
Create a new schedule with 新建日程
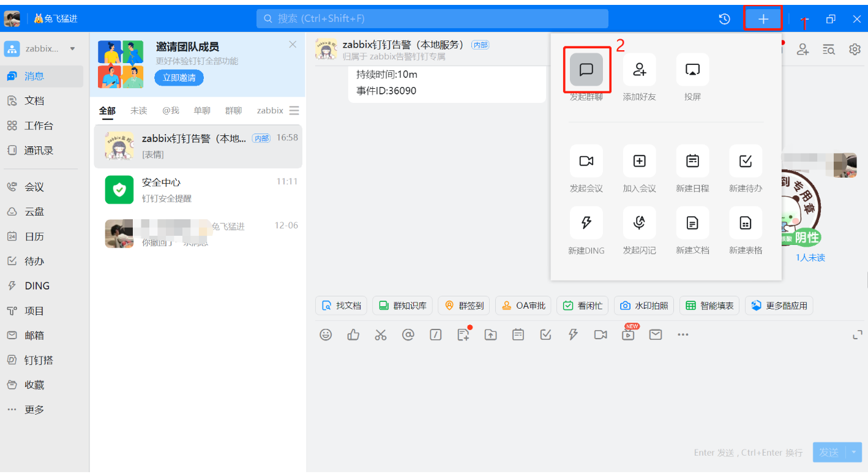coord(692,160)
